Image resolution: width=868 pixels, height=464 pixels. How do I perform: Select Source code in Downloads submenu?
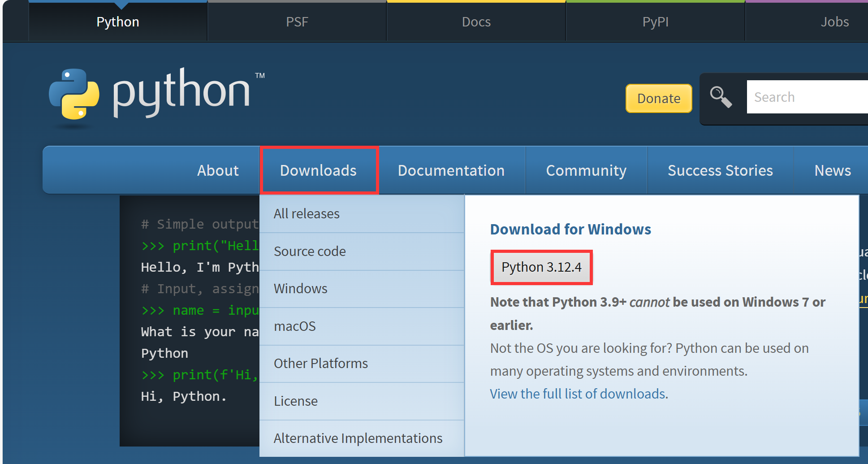(x=362, y=252)
